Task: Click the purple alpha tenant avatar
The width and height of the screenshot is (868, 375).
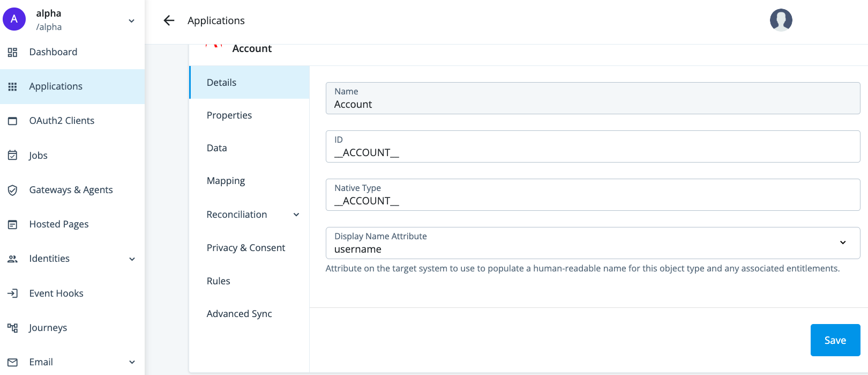Action: pyautogui.click(x=14, y=19)
